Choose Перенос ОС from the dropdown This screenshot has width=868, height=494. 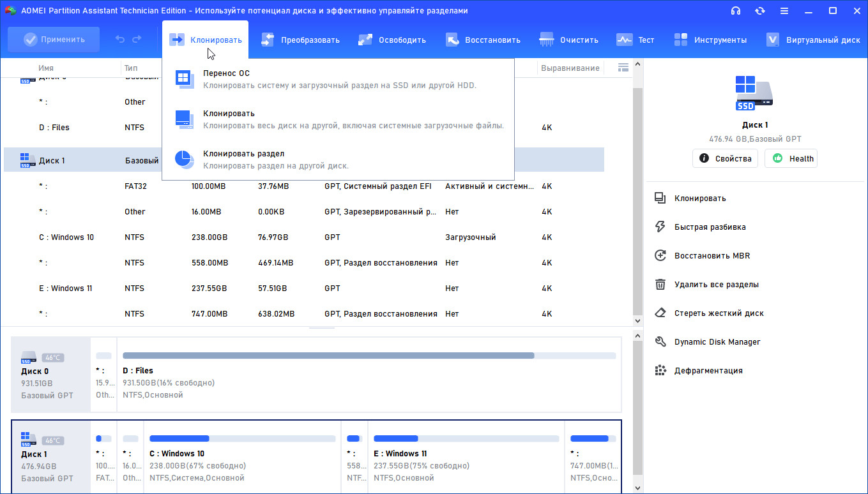(226, 73)
